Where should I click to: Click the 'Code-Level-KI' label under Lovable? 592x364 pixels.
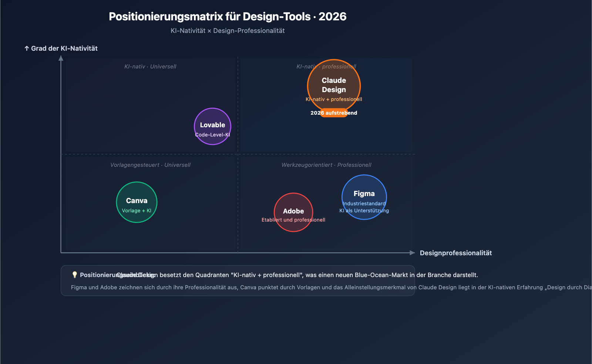point(212,134)
